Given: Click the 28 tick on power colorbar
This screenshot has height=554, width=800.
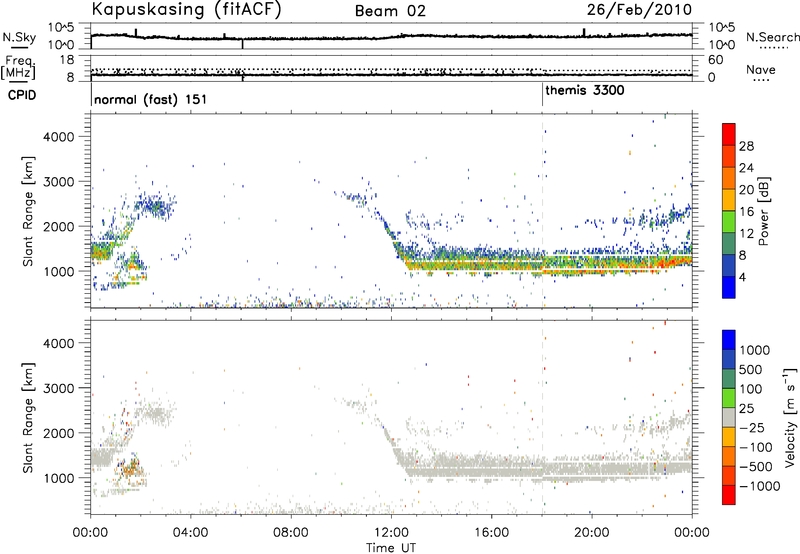Looking at the screenshot, I should pyautogui.click(x=746, y=146).
